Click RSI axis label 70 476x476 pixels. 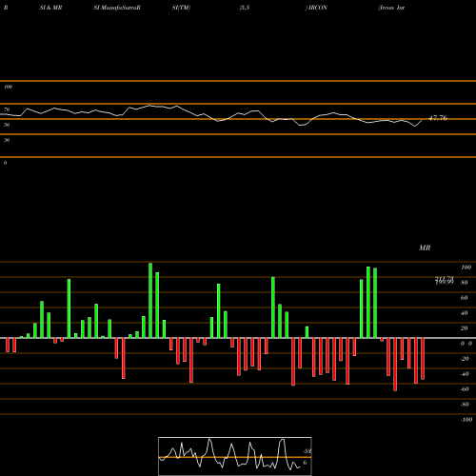(7, 109)
